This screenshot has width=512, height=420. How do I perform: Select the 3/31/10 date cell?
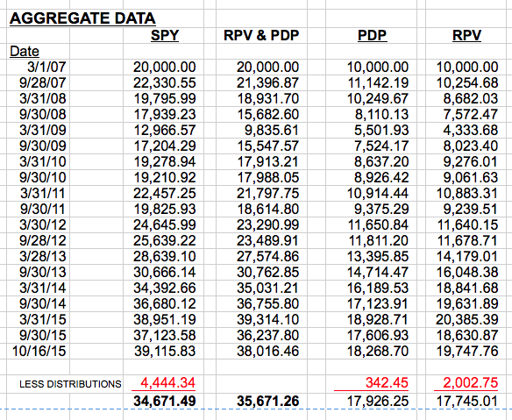click(42, 161)
